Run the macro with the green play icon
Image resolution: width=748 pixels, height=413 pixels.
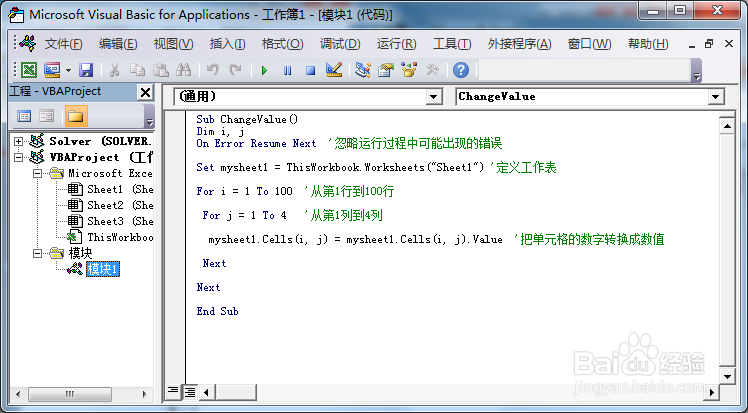point(264,71)
